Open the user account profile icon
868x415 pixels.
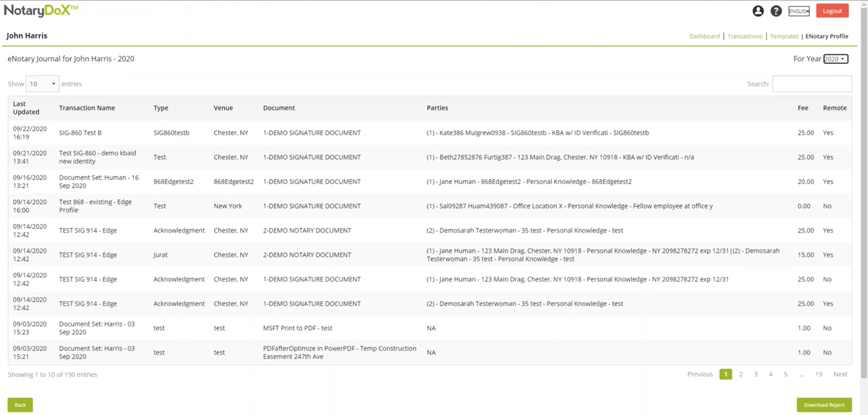point(758,11)
